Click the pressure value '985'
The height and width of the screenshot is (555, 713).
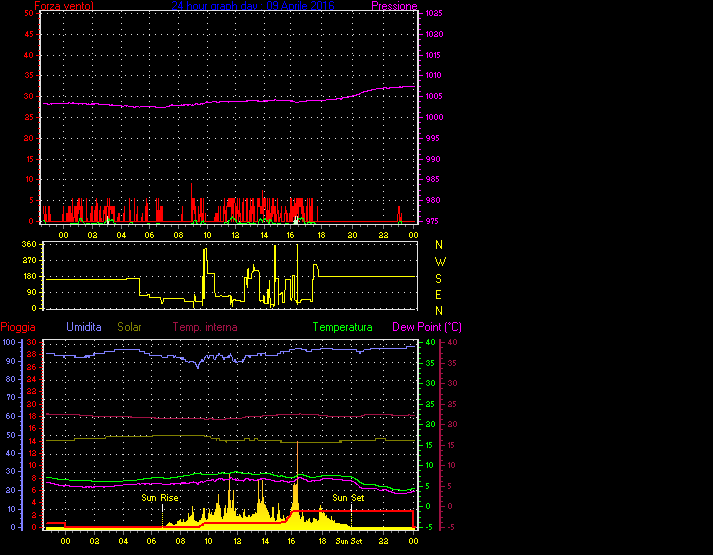pyautogui.click(x=432, y=180)
